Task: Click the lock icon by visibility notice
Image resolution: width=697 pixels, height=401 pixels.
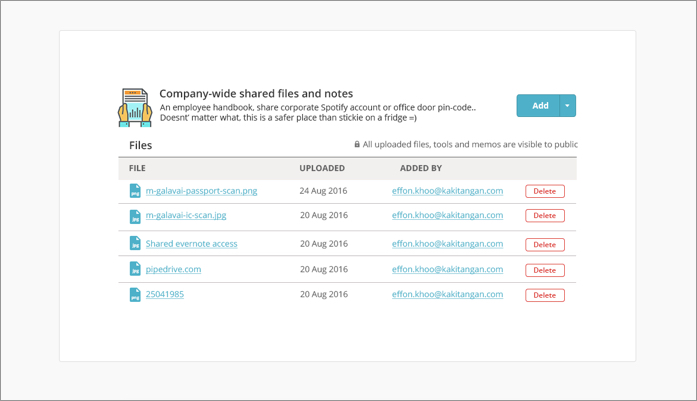Action: tap(357, 144)
